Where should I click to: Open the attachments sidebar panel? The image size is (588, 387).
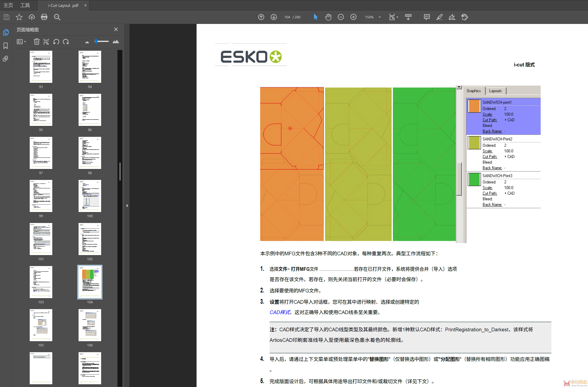[6, 59]
